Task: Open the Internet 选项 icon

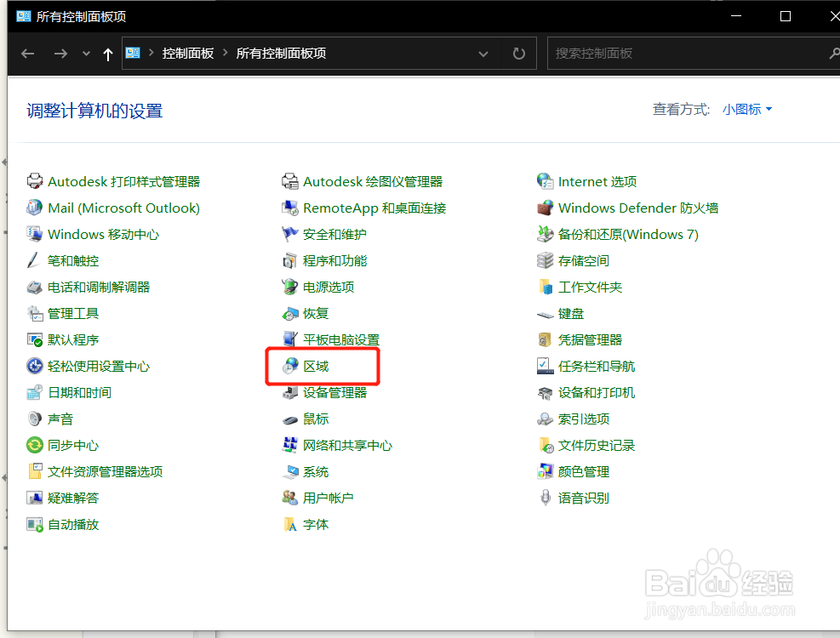Action: (545, 181)
